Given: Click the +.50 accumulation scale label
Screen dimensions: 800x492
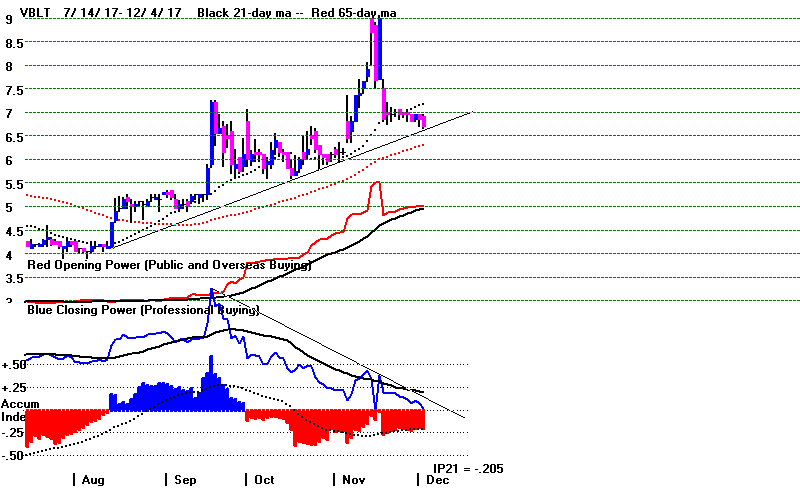Looking at the screenshot, I should [14, 364].
